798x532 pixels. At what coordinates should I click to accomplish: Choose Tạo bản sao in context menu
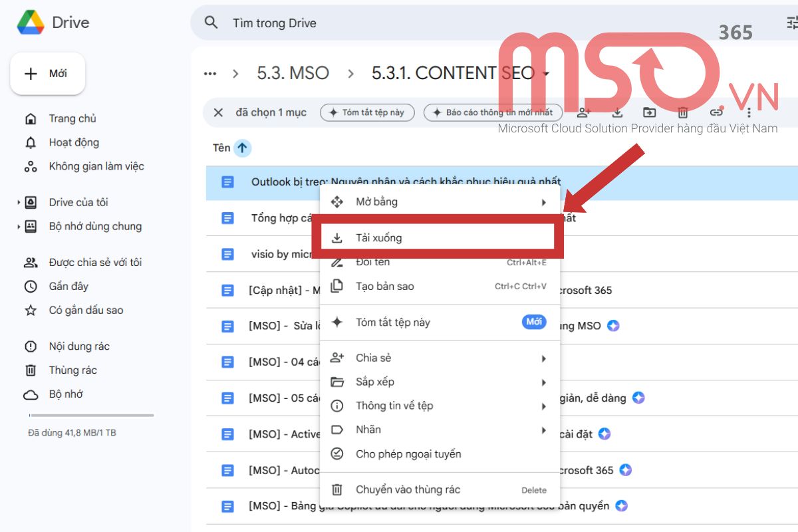coord(440,286)
